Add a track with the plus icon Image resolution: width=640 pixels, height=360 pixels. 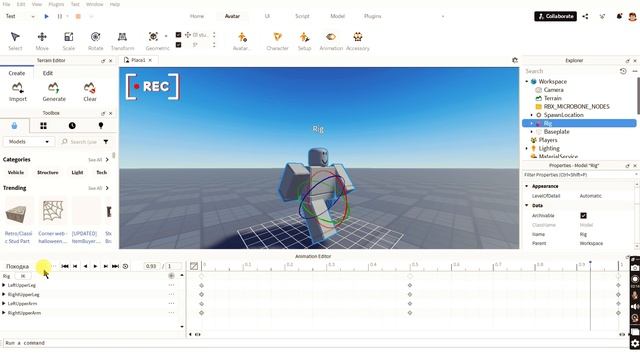point(171,276)
